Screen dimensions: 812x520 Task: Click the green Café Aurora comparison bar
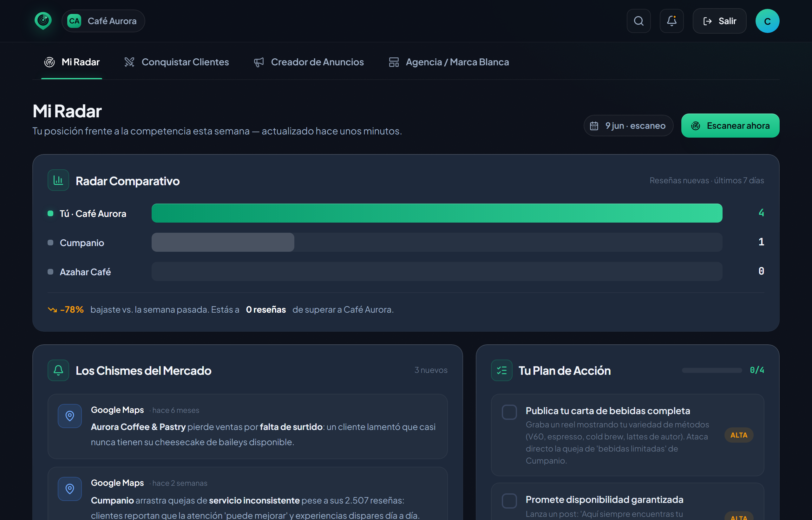pos(437,213)
